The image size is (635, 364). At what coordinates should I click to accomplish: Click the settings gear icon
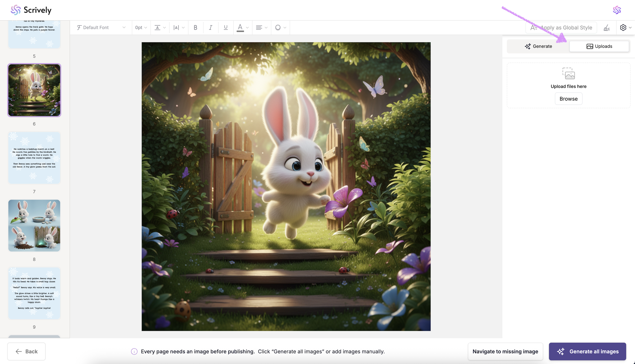coord(623,28)
